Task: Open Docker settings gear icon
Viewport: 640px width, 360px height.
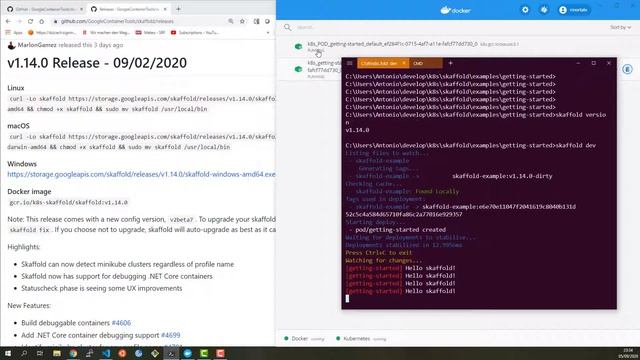Action: (x=525, y=10)
